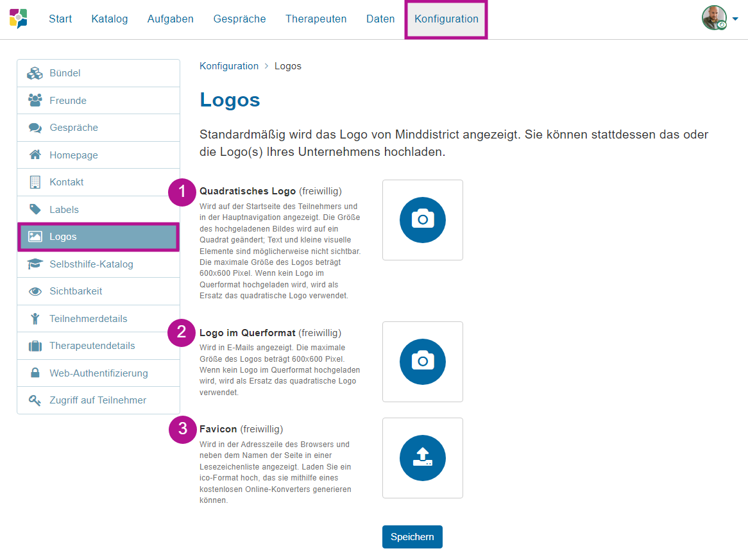Click the 'Quadratisches Logo (freiwillig)' label
Image resolution: width=748 pixels, height=560 pixels.
point(271,191)
